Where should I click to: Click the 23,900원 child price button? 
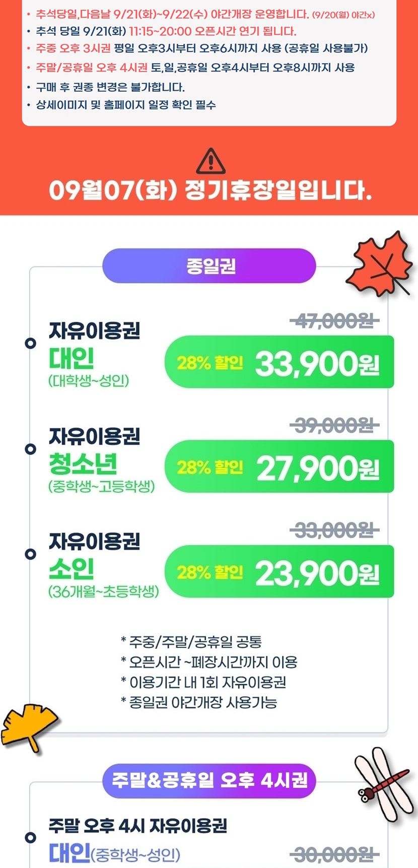point(279,572)
